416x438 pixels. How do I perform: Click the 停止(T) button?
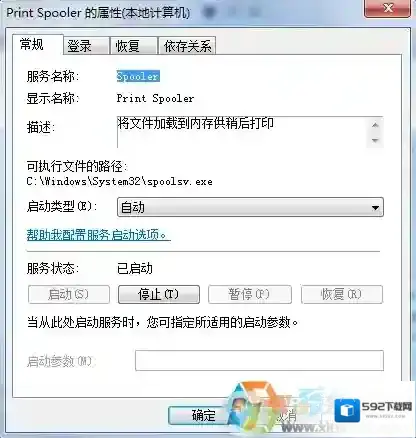click(159, 294)
